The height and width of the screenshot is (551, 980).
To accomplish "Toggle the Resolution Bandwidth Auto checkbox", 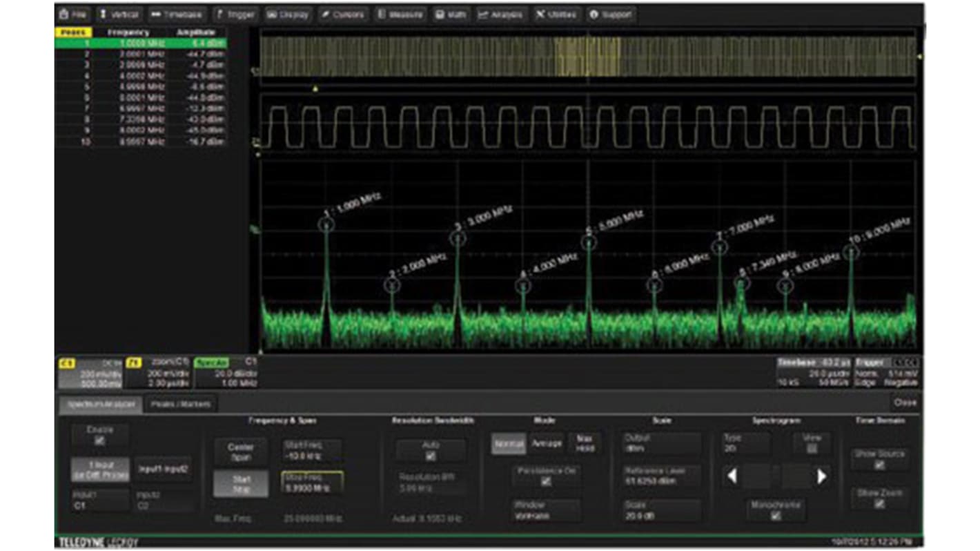I will click(x=431, y=456).
